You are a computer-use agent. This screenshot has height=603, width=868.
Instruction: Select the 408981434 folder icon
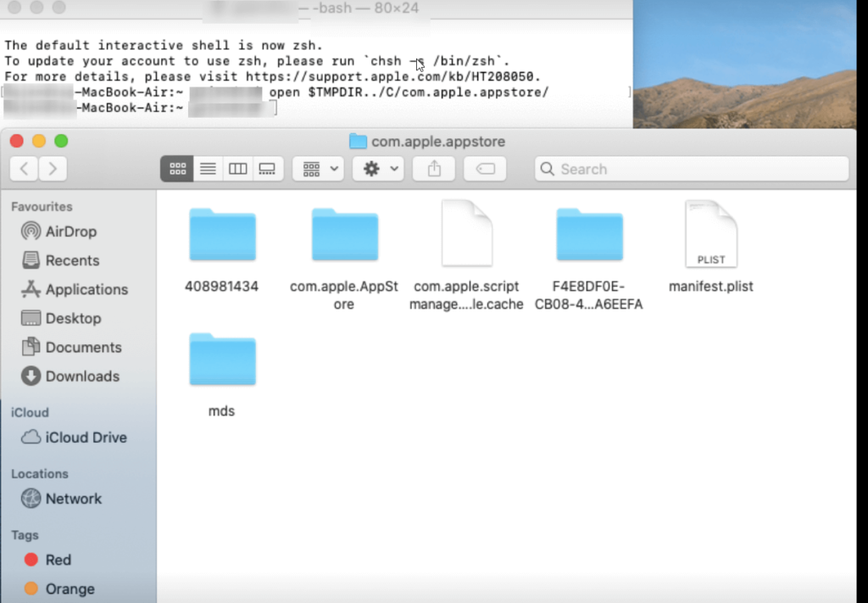[222, 235]
